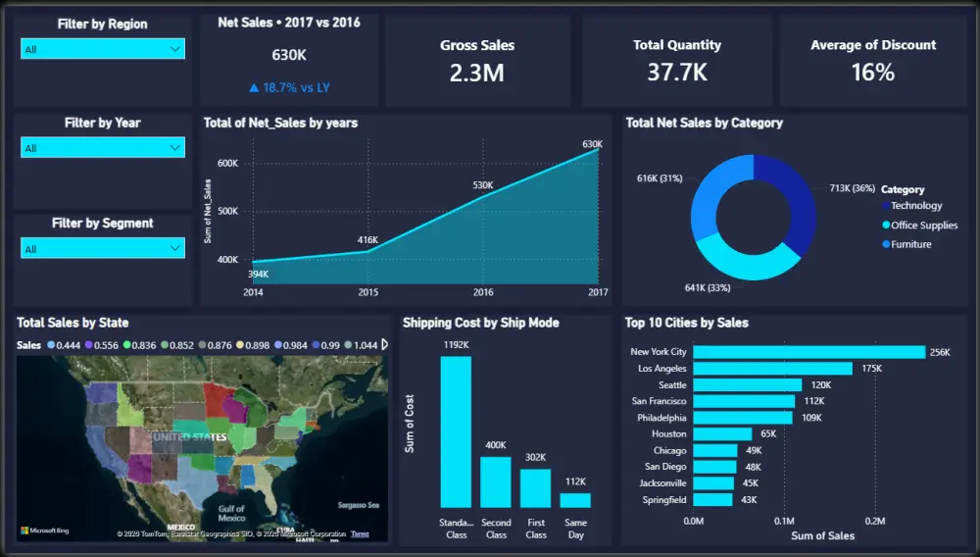Screen dimensions: 980x557
Task: Click the 0.444 sales legend dot
Action: [x=51, y=344]
